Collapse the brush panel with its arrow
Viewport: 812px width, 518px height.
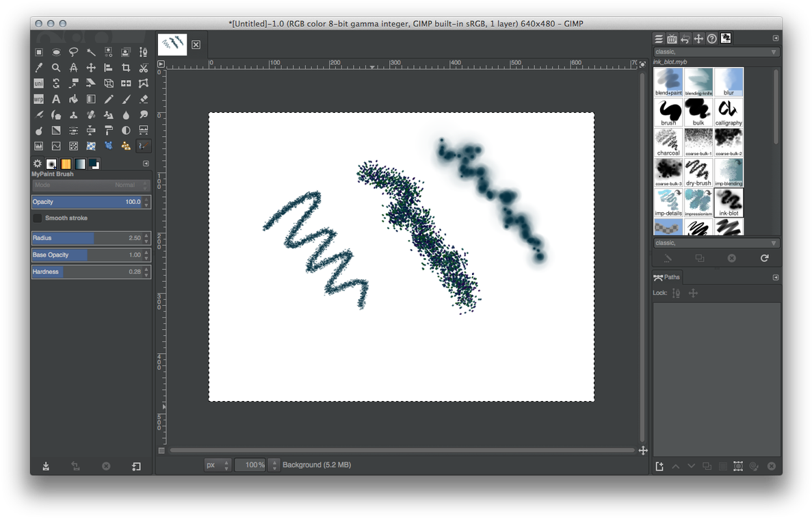pyautogui.click(x=776, y=38)
